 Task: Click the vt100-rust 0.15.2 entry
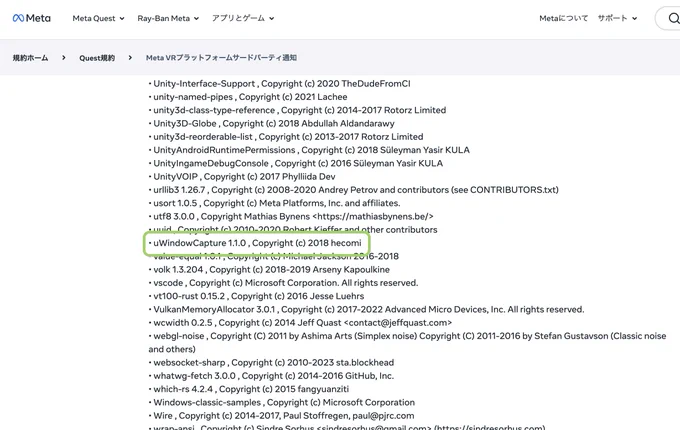(256, 296)
